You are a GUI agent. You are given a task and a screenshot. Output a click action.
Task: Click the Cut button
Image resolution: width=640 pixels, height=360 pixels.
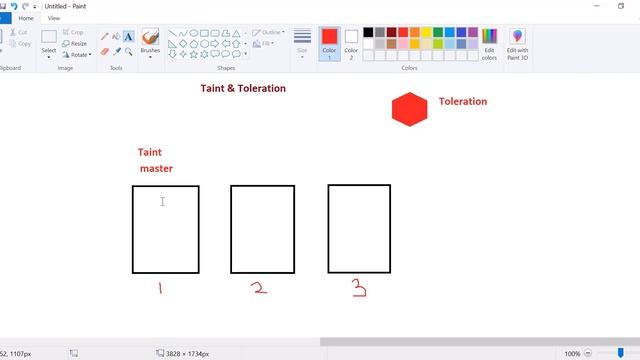19,32
